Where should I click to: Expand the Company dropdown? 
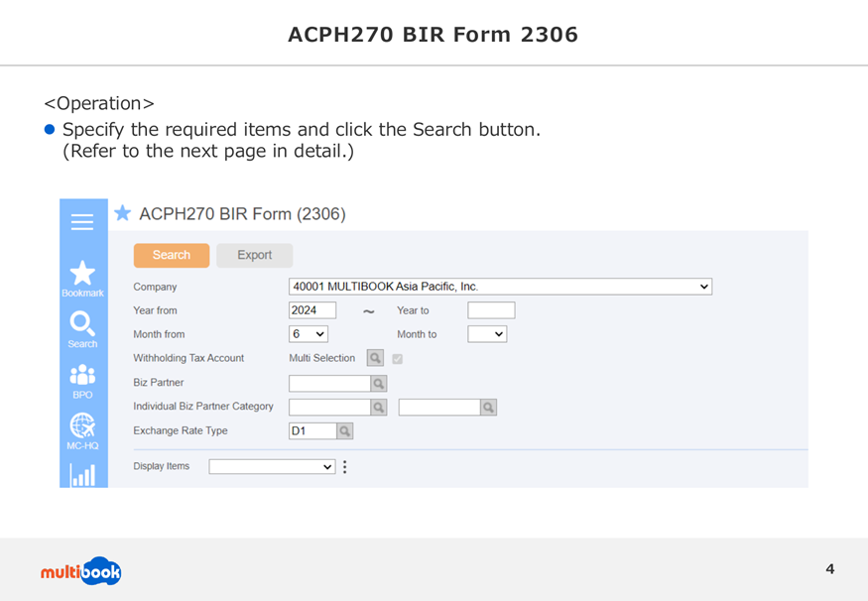[500, 287]
